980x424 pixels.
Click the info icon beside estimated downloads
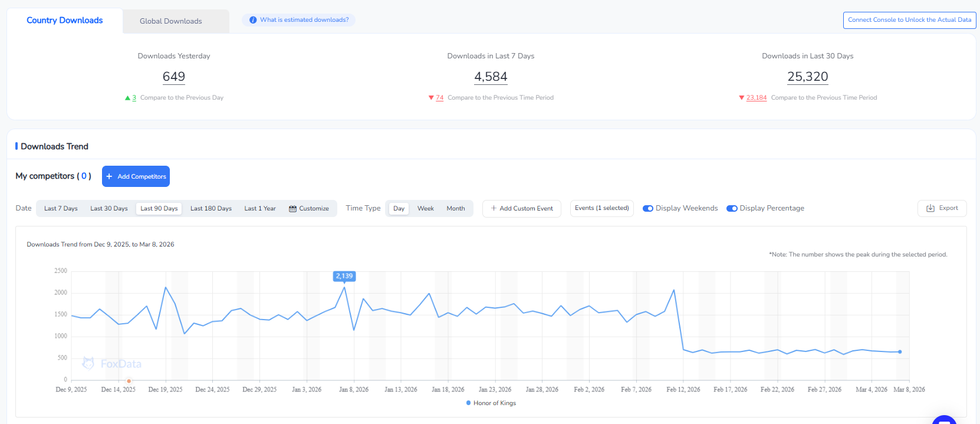click(253, 20)
